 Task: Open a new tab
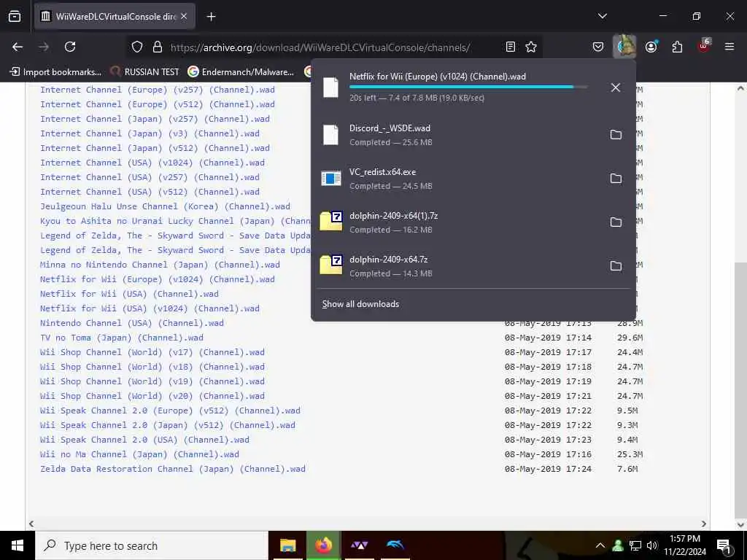tap(211, 17)
